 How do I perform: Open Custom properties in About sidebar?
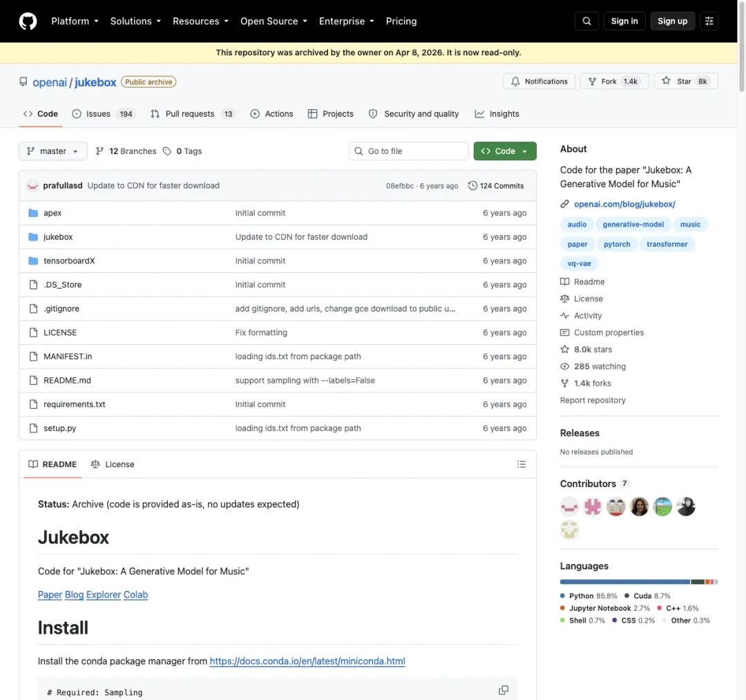(x=602, y=332)
